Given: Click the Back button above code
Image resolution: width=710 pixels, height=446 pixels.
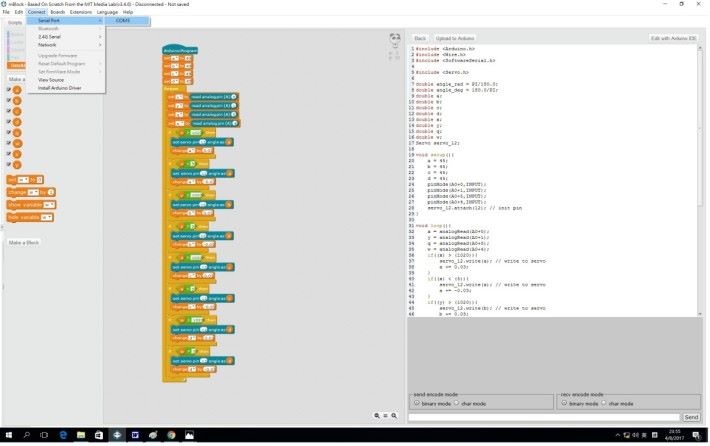Looking at the screenshot, I should point(420,38).
